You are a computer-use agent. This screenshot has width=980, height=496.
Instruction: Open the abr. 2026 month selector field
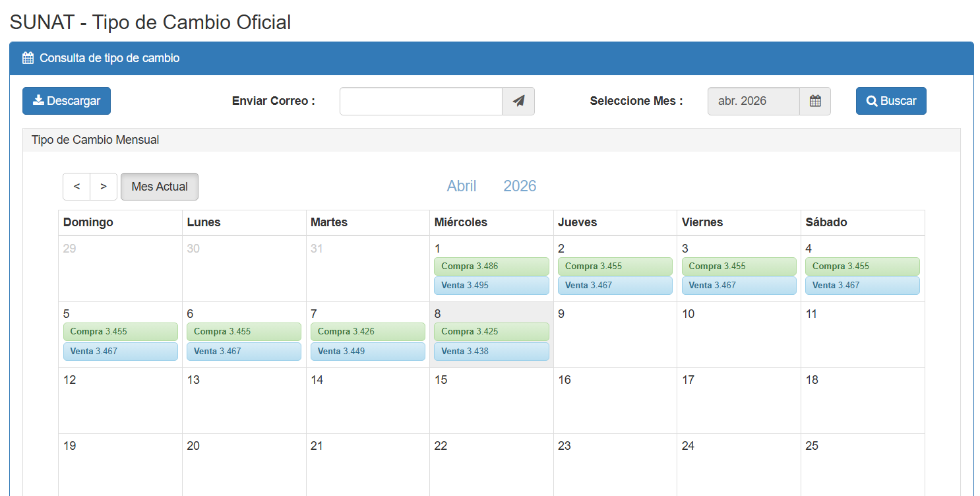pos(753,102)
